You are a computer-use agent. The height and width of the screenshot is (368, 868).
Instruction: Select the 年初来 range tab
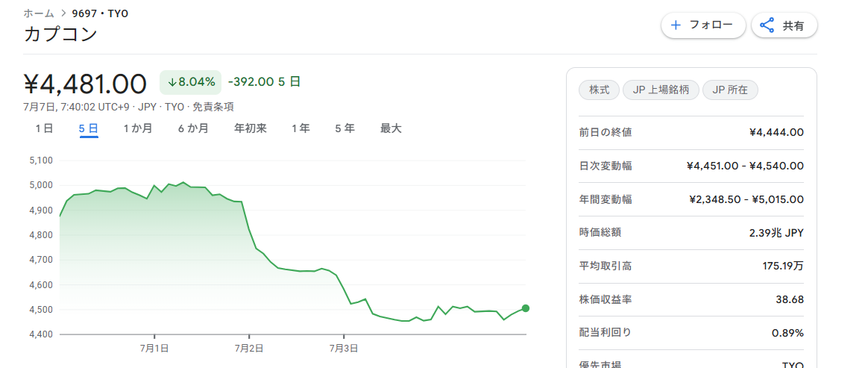[x=251, y=128]
